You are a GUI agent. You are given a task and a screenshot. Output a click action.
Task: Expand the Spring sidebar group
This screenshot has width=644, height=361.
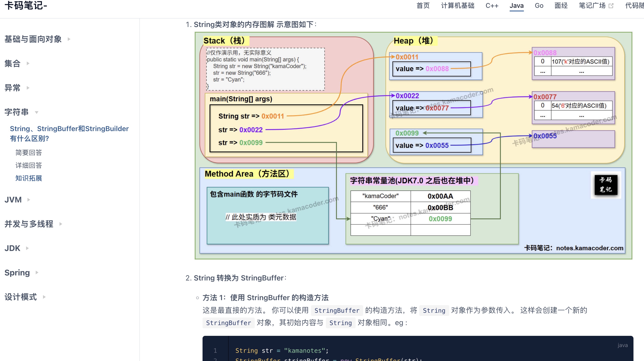[37, 272]
